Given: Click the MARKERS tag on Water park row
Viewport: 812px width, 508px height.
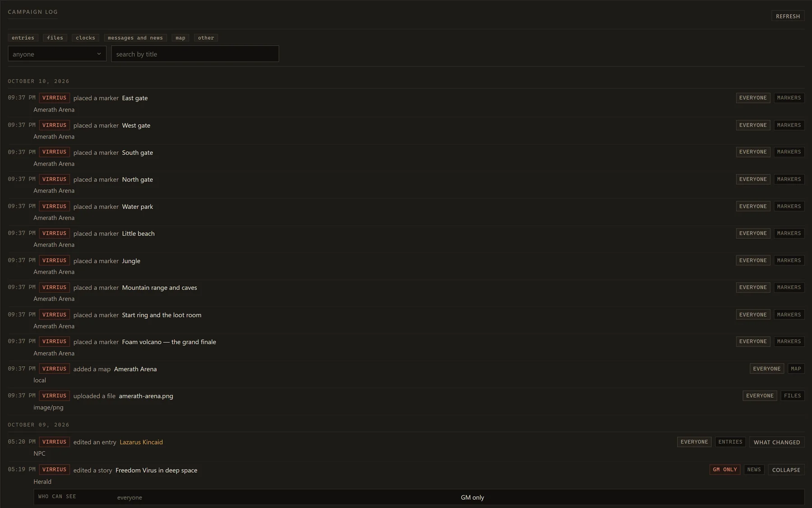Looking at the screenshot, I should (789, 206).
